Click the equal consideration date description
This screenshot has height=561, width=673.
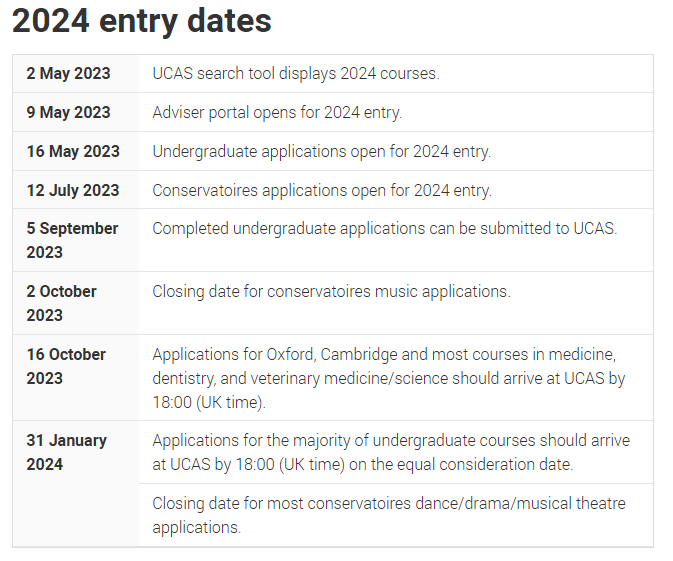(x=391, y=452)
